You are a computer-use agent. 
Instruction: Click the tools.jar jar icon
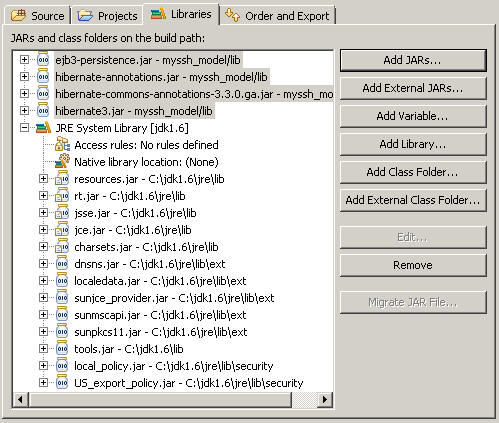click(x=62, y=349)
